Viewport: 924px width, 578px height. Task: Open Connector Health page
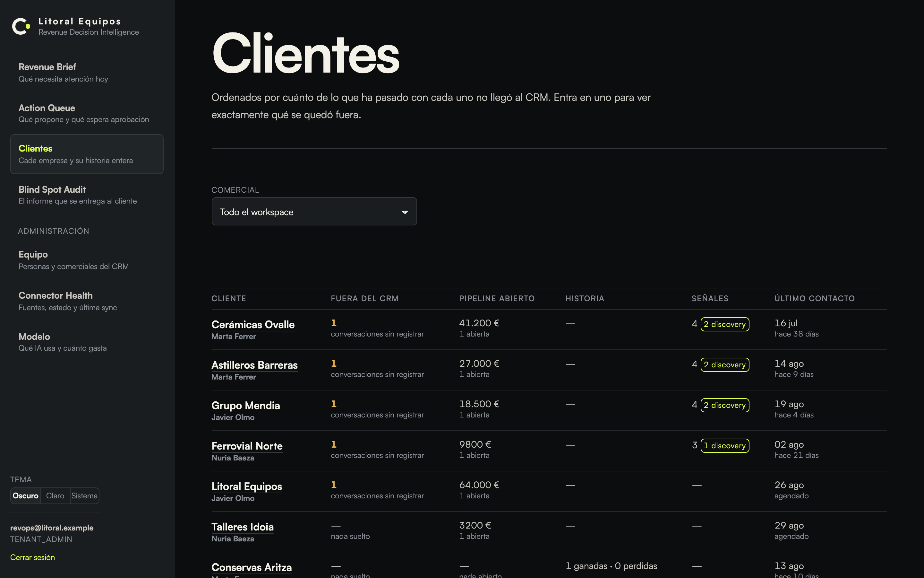click(87, 301)
